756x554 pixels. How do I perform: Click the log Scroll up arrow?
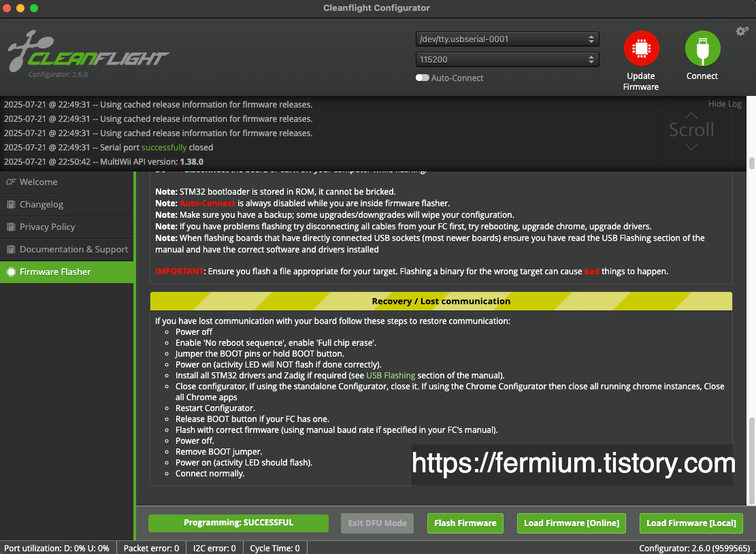(x=691, y=116)
